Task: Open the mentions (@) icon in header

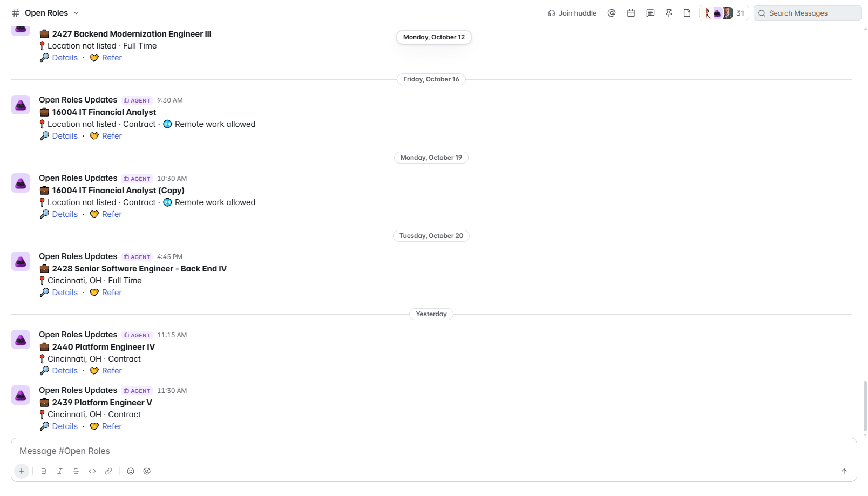Action: (x=612, y=13)
